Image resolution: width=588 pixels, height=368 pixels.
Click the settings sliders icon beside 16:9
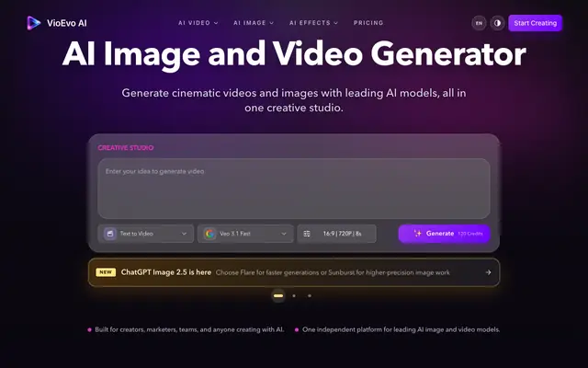point(307,234)
